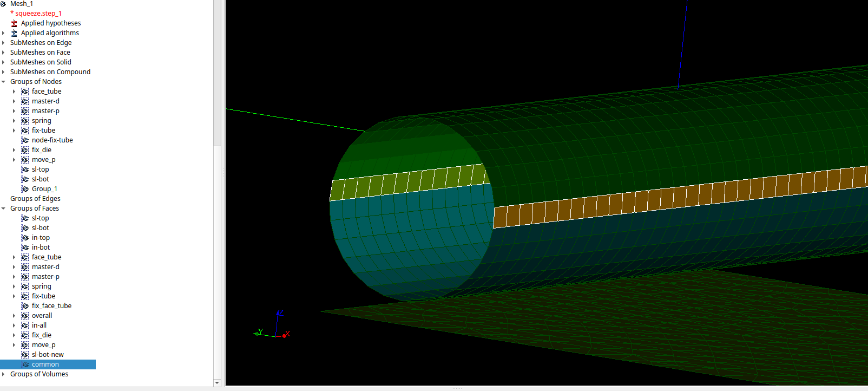Click the sl-bot-new group icon
This screenshot has height=391, width=868.
tap(25, 355)
